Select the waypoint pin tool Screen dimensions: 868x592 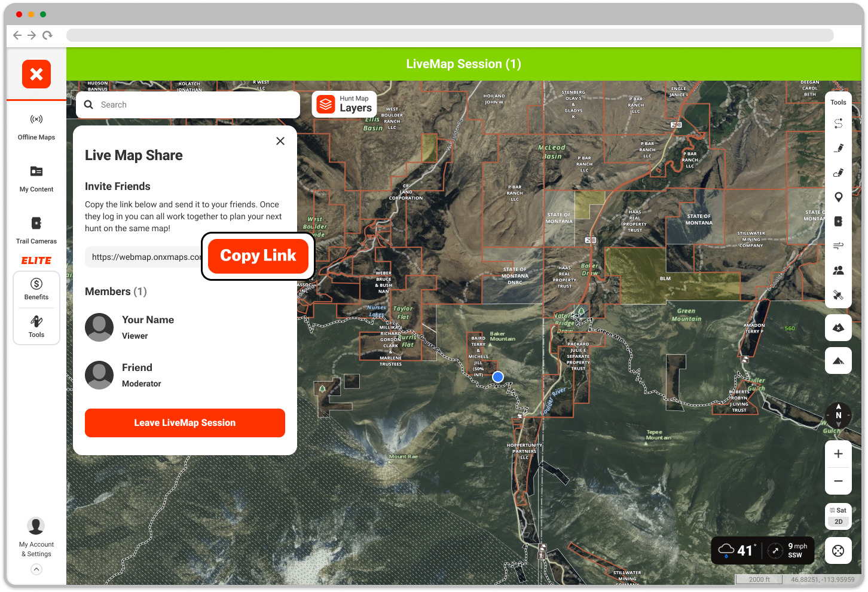[x=838, y=197]
